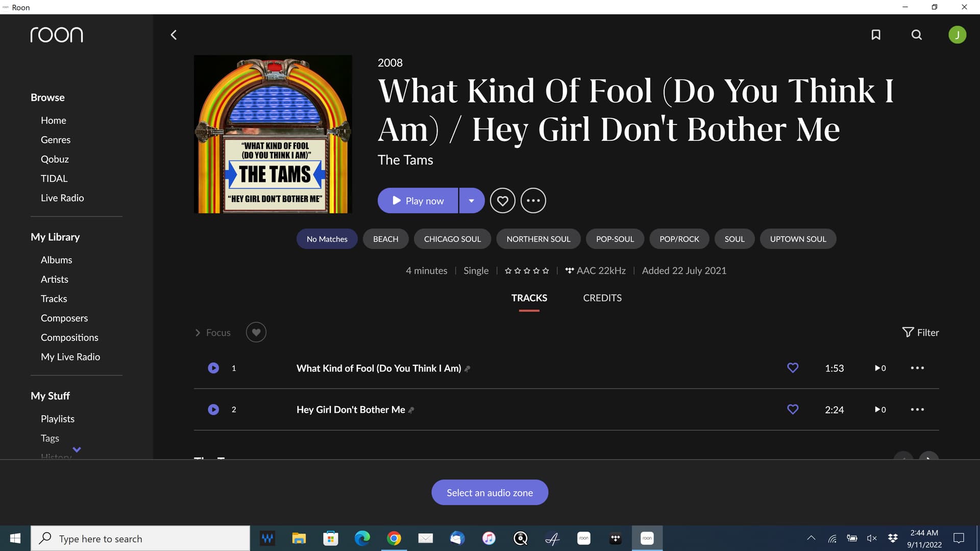Click the No Matches tag pill
The height and width of the screenshot is (551, 980).
[x=327, y=239]
